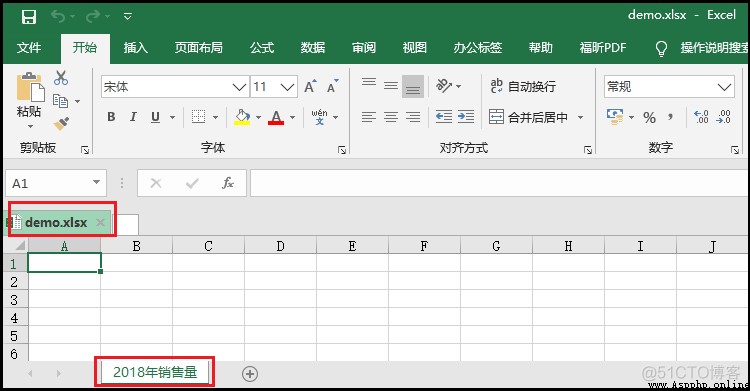The image size is (750, 391).
Task: Click the insert function fx icon
Action: [x=228, y=183]
